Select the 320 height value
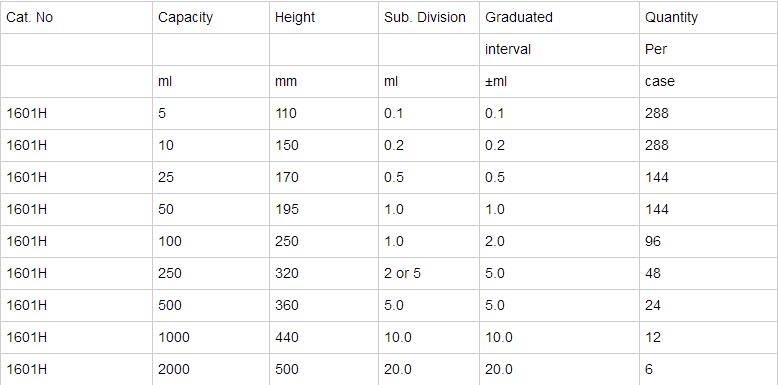Screen dimensions: 778x385 click(x=287, y=273)
